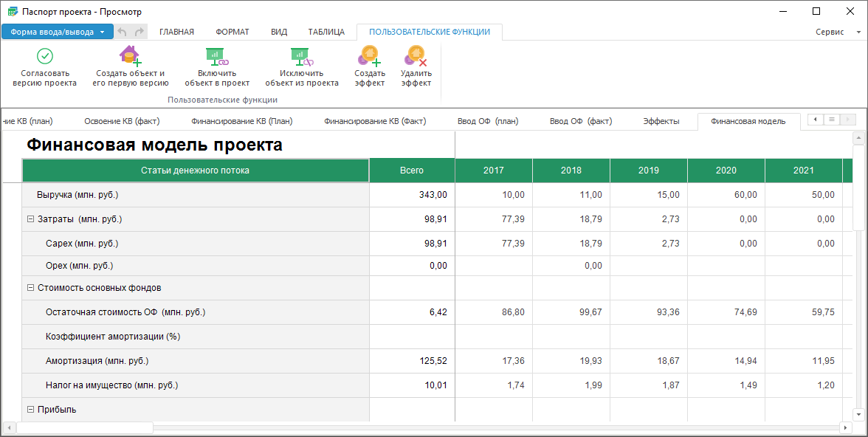Click the undo arrow in title toolbar
Screen dimensions: 868x437
click(123, 32)
